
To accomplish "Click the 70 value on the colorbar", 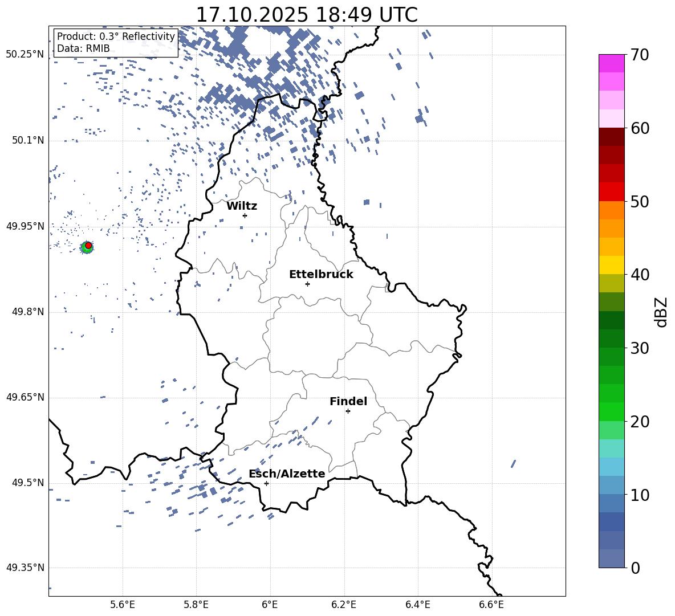I will pos(640,55).
